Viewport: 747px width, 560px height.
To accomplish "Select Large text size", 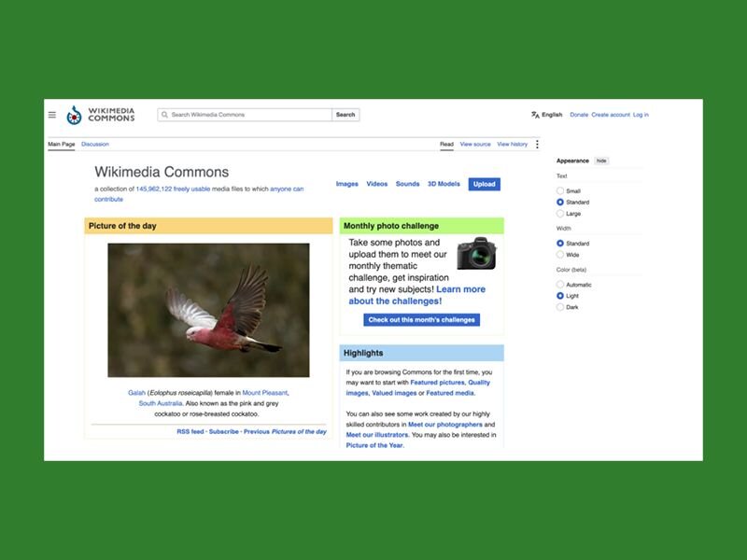I will click(560, 214).
